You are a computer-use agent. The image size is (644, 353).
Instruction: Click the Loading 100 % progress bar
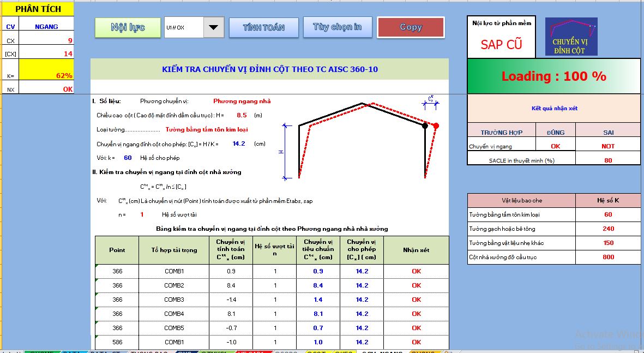pyautogui.click(x=553, y=76)
